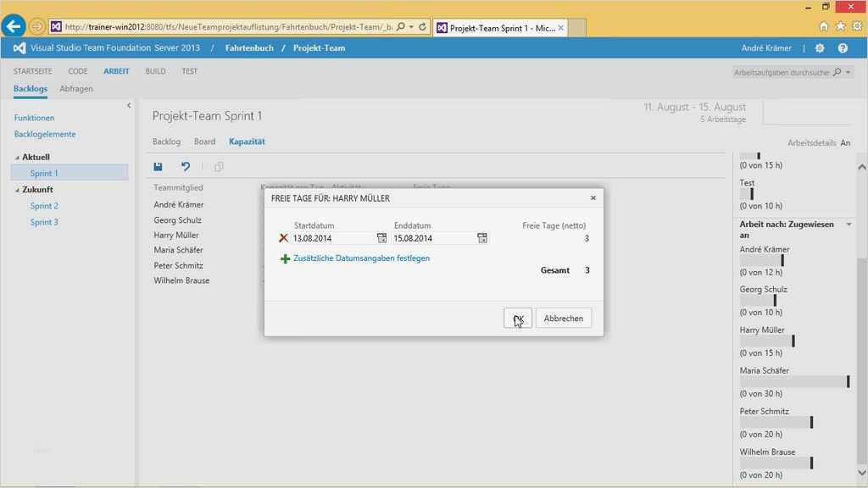Open the Backlogelemente link
Screen dimensions: 868x488
tap(45, 134)
